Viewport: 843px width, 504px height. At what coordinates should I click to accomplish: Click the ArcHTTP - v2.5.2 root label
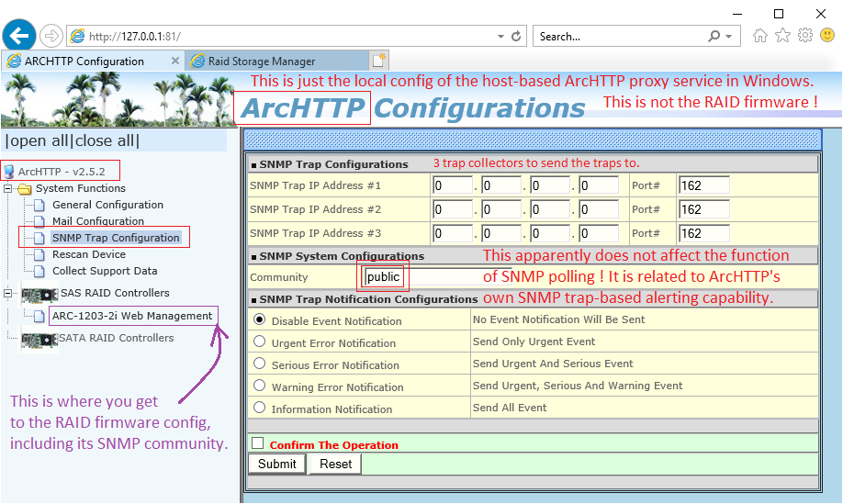click(x=62, y=172)
